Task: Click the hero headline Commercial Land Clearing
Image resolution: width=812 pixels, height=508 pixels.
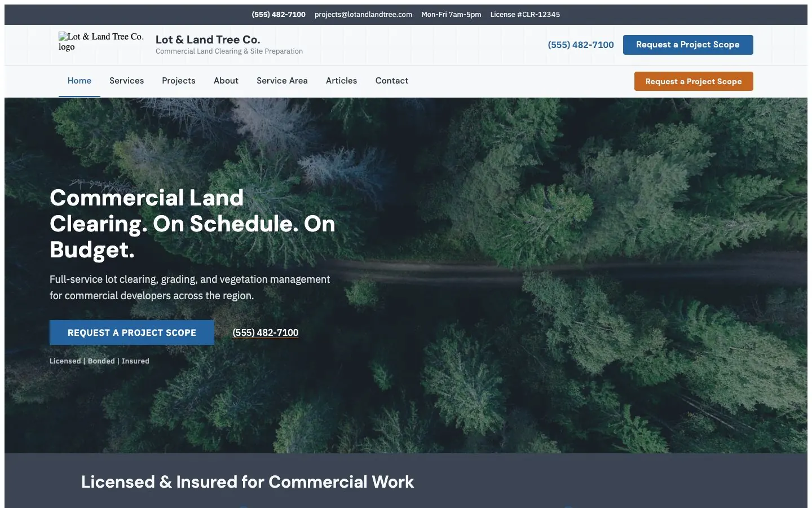Action: coord(192,224)
